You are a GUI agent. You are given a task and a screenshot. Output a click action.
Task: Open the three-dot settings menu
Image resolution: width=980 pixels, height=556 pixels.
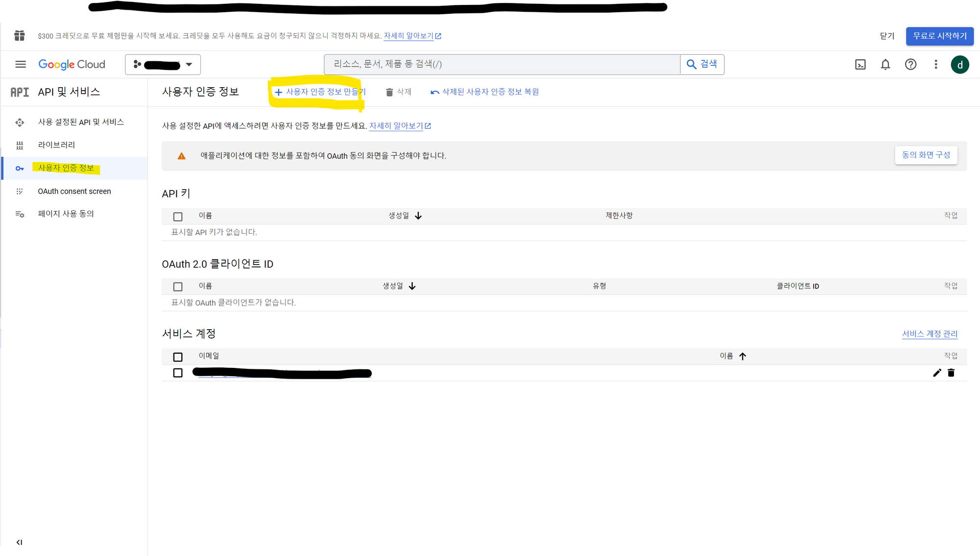[936, 64]
